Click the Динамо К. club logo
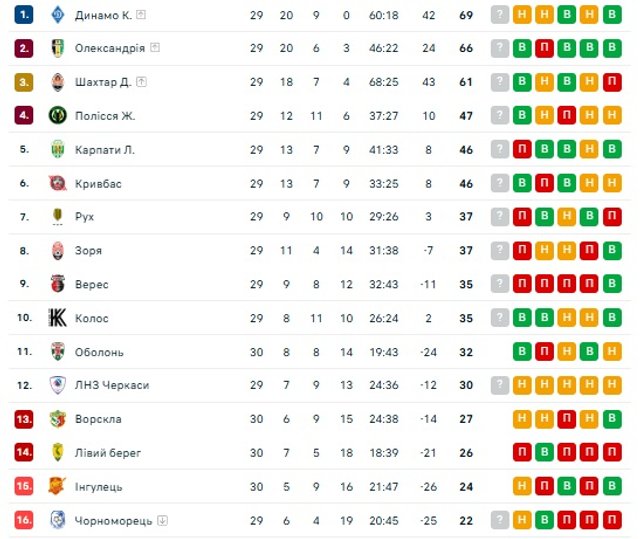Image resolution: width=640 pixels, height=539 pixels. point(58,15)
